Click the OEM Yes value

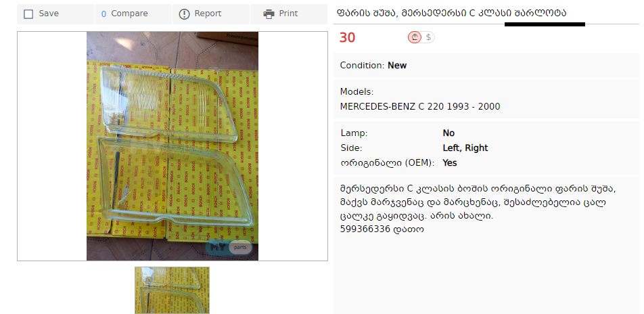[x=450, y=163]
